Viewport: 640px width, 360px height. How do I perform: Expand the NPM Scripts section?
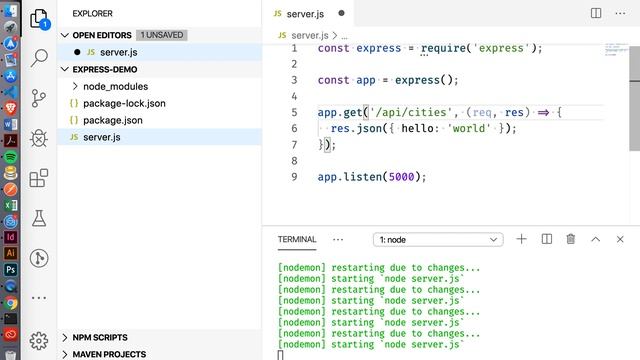click(64, 338)
